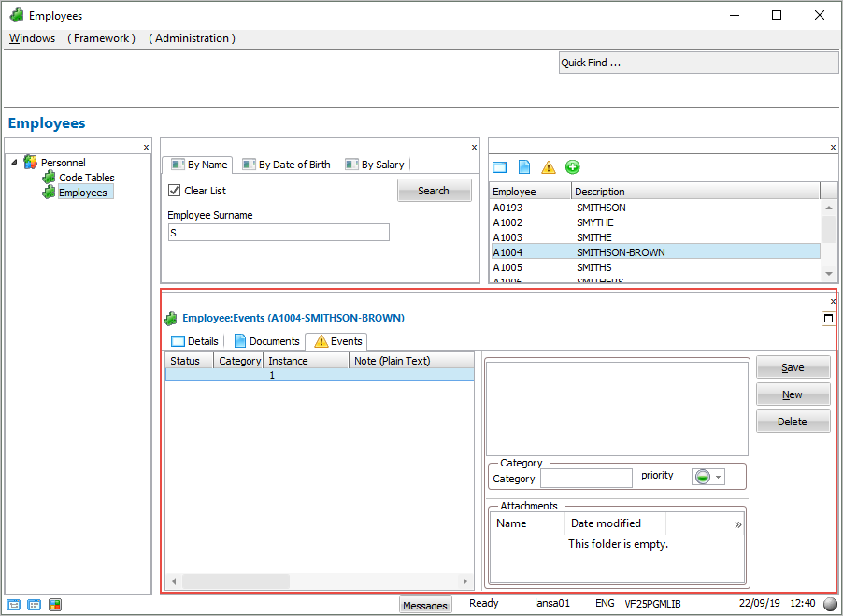This screenshot has height=616, width=843.
Task: Maximize the Employee Events panel
Action: click(828, 319)
